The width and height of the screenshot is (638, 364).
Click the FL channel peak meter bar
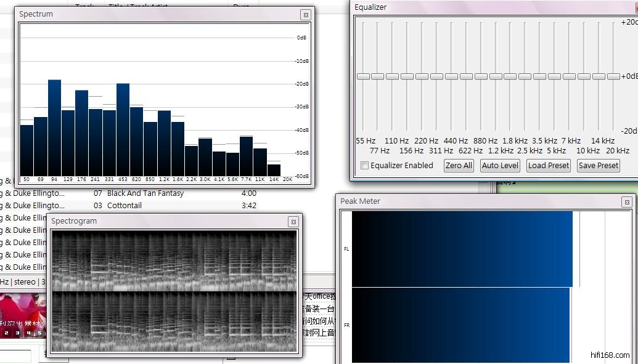(x=462, y=249)
